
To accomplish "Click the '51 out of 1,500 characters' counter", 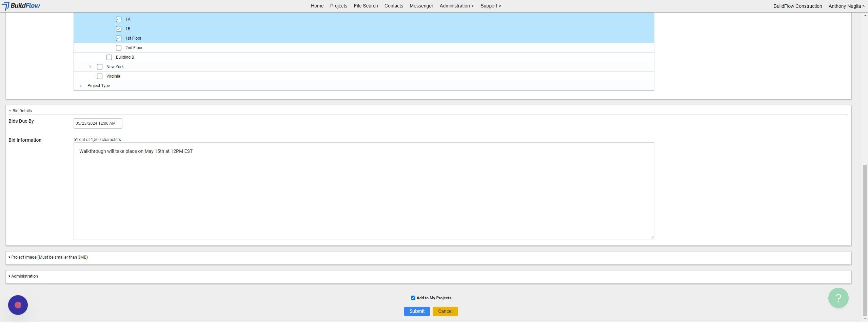I will pos(98,140).
